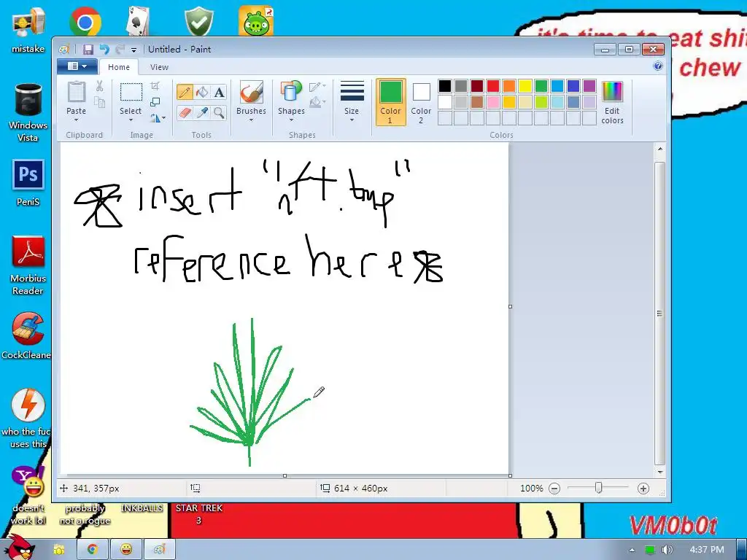Open the PeniS Photoshop desktop icon

coord(28,175)
